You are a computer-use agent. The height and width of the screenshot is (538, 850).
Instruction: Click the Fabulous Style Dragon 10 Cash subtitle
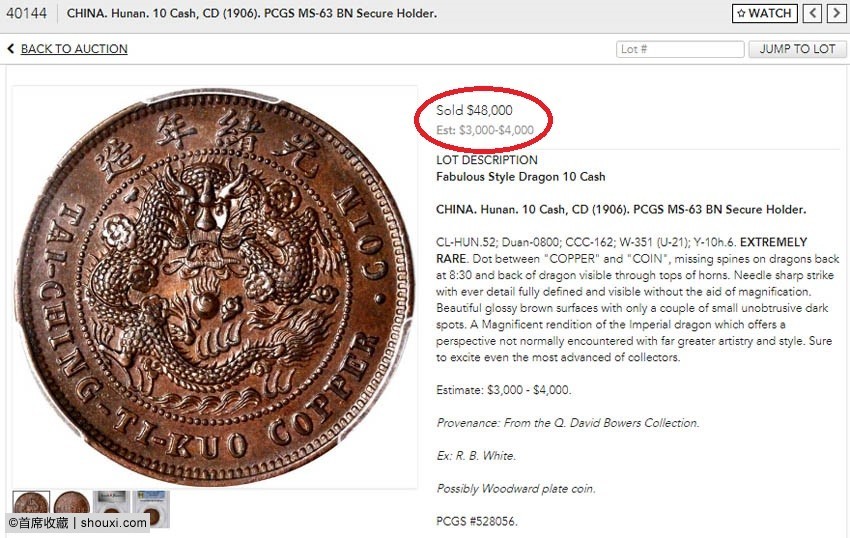521,177
